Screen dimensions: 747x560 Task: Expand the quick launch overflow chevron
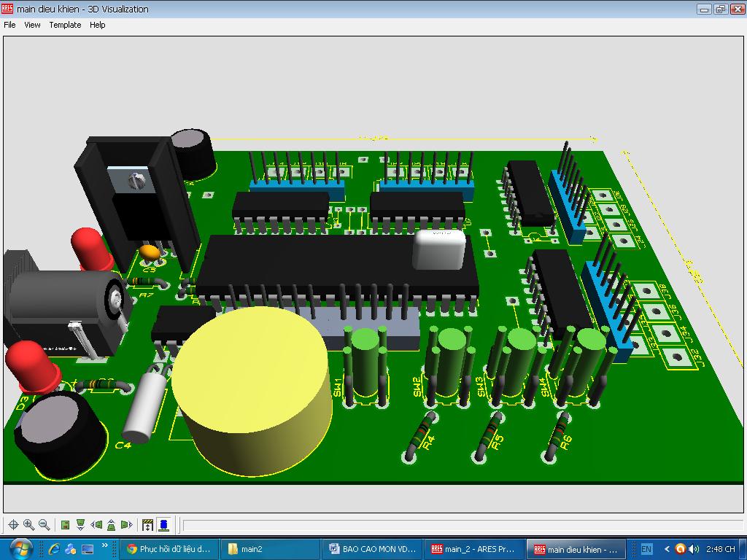coord(105,545)
